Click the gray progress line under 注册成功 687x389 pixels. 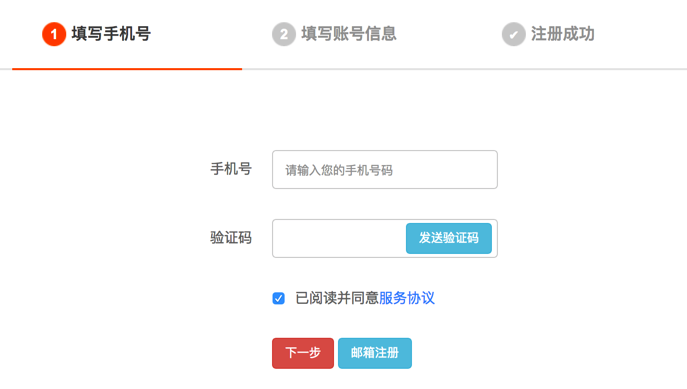pos(579,69)
